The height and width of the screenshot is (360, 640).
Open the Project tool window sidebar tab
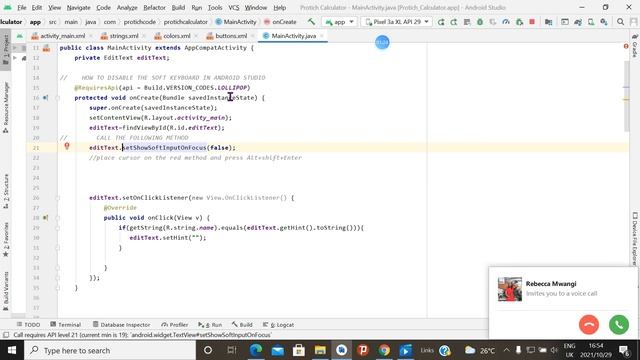click(6, 50)
